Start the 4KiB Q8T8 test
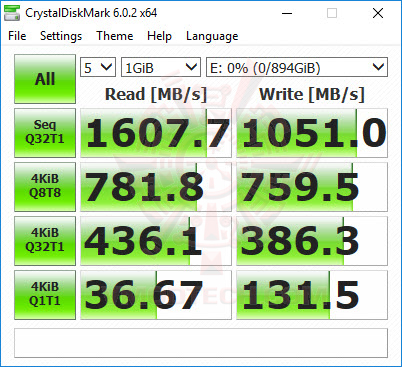This screenshot has height=367, width=402. tap(45, 187)
